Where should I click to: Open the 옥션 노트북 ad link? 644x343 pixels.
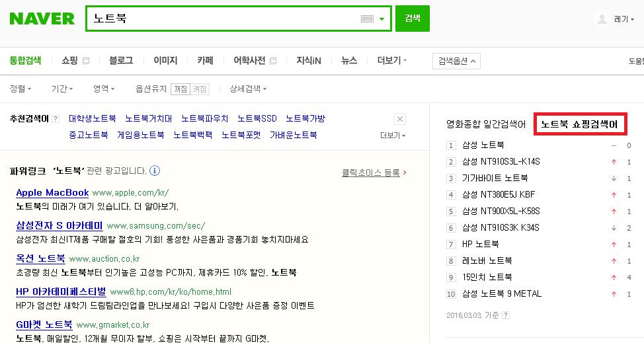tap(40, 258)
